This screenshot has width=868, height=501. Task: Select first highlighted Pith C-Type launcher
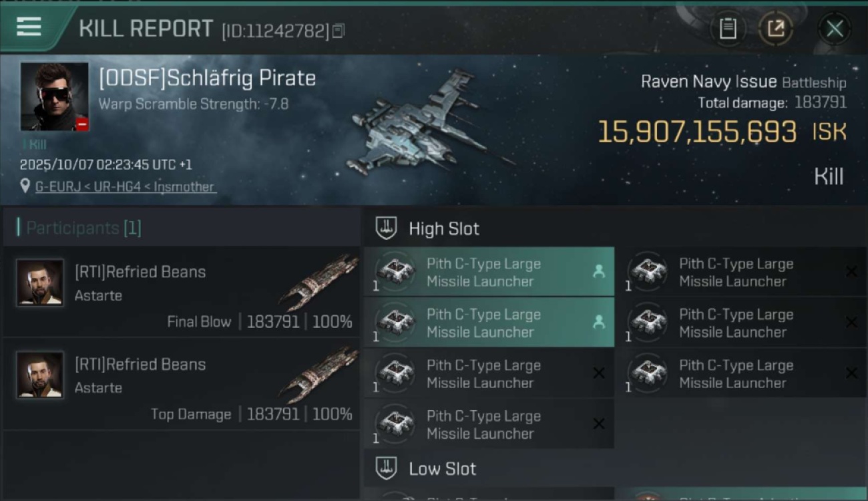[489, 272]
